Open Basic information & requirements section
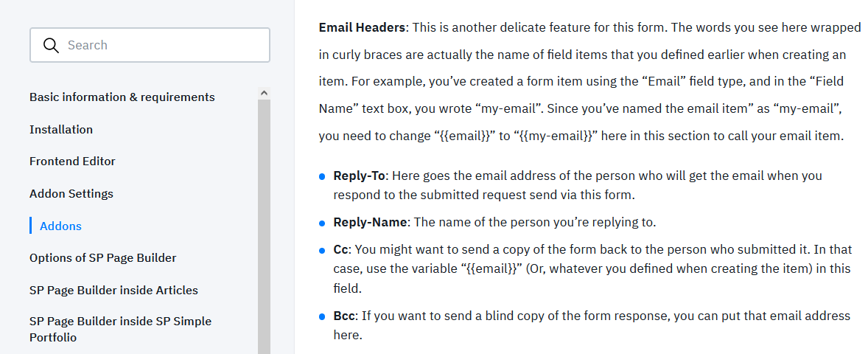The width and height of the screenshot is (868, 354). pos(122,97)
